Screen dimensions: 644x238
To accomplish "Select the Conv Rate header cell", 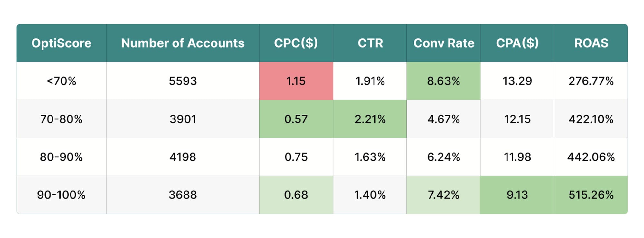I will [443, 43].
